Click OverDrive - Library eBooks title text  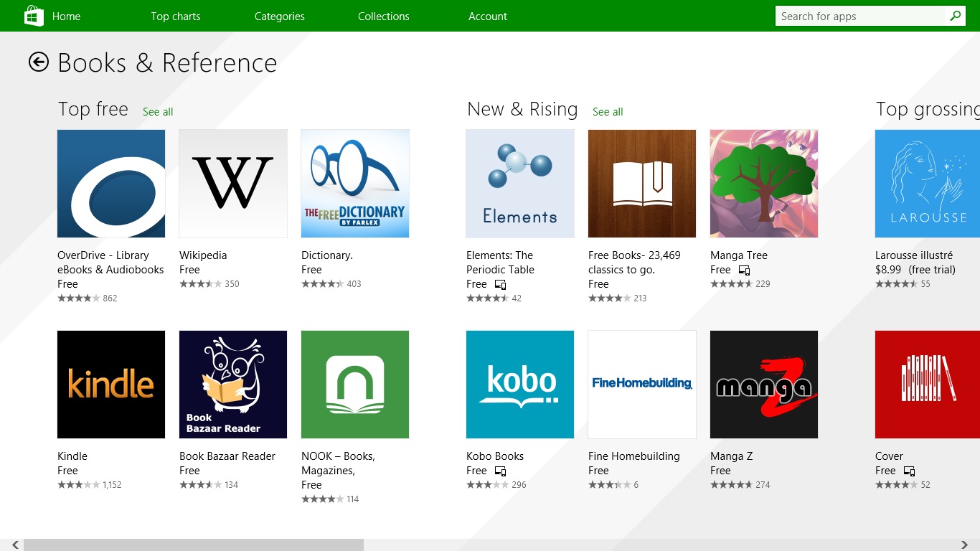point(110,263)
